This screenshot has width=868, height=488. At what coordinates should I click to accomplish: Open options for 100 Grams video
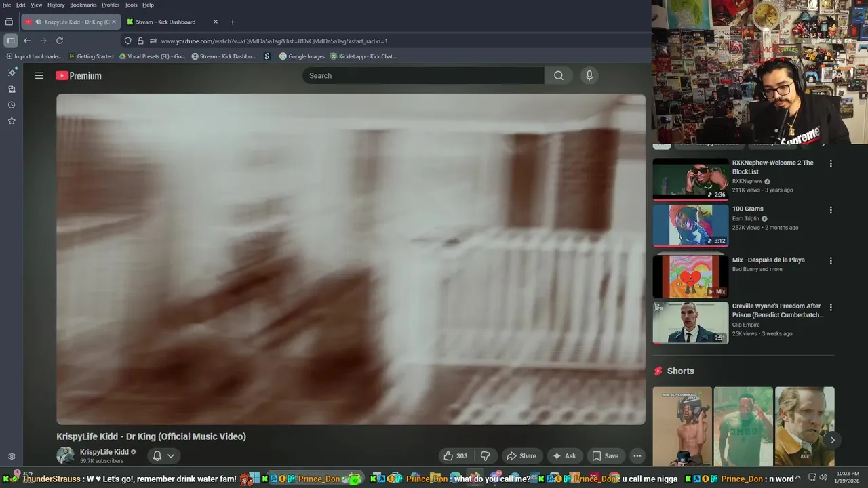click(831, 210)
